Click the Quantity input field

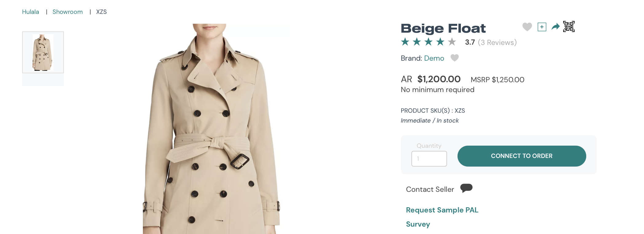[x=429, y=159]
